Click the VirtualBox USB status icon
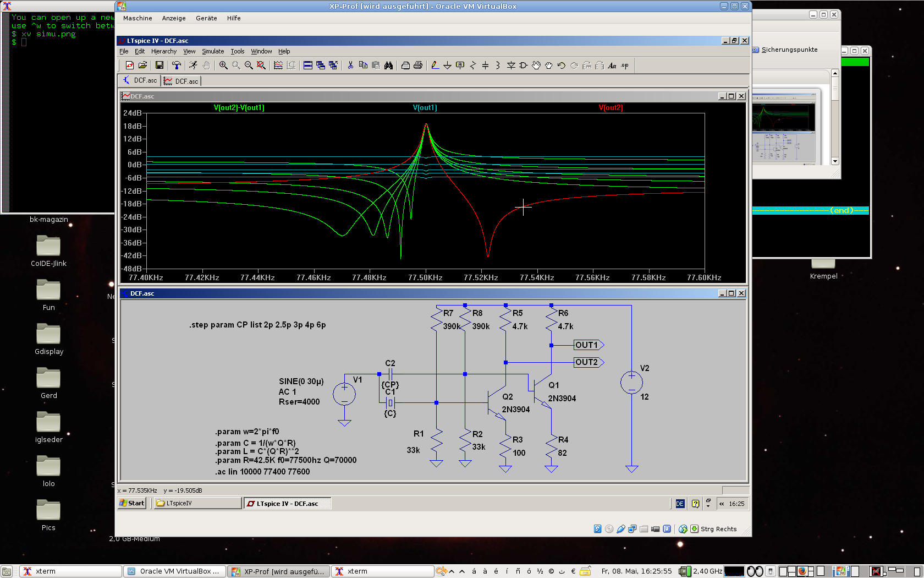Image resolution: width=924 pixels, height=578 pixels. point(621,529)
